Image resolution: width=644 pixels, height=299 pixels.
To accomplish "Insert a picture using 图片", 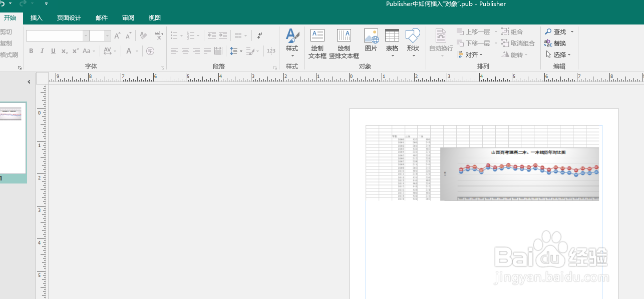I will (x=371, y=40).
